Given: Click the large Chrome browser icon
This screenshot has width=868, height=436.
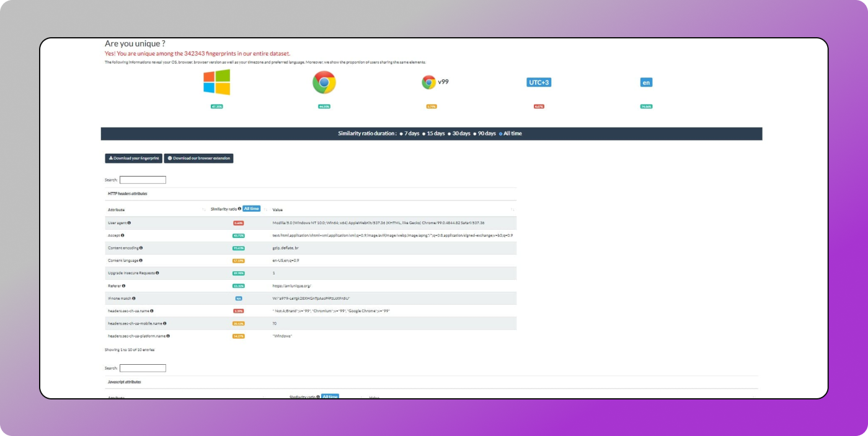Looking at the screenshot, I should point(324,82).
